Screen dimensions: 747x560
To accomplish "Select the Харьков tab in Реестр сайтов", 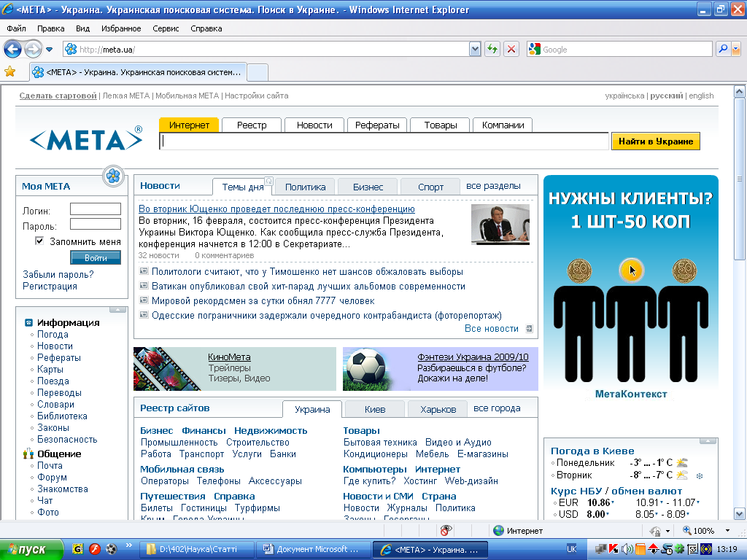I will [438, 410].
